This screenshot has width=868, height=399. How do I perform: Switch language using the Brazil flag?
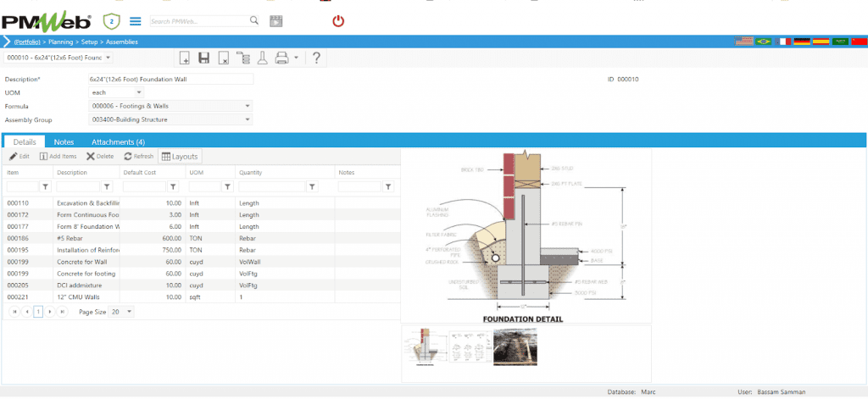click(x=764, y=42)
